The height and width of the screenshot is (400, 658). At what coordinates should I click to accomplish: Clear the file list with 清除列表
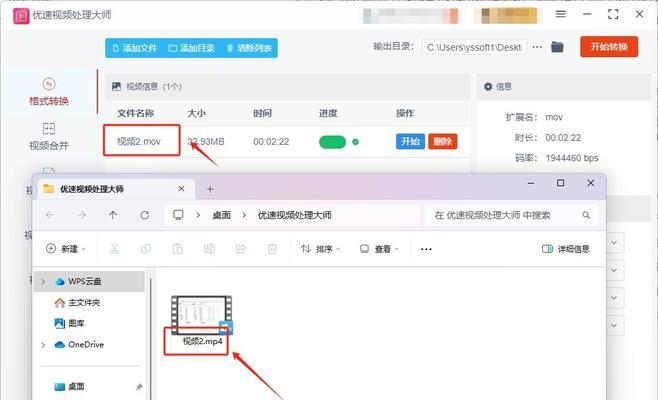tap(249, 48)
